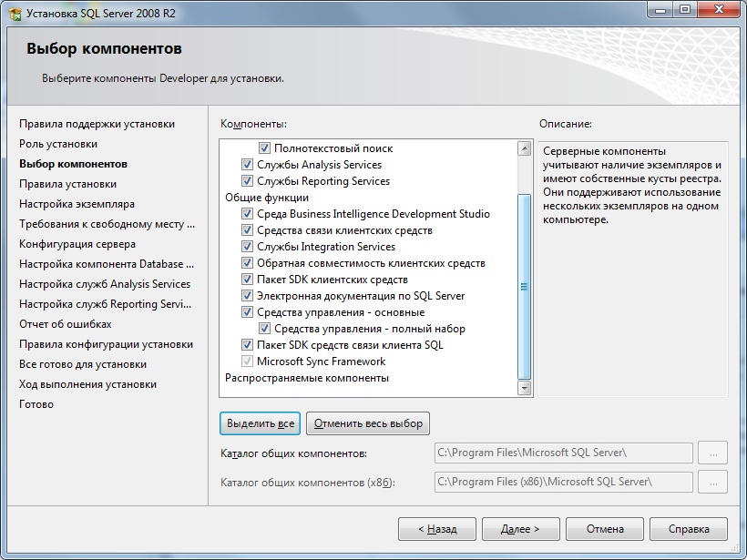The image size is (747, 560).
Task: Click the Описание description text box
Action: pyautogui.click(x=633, y=269)
